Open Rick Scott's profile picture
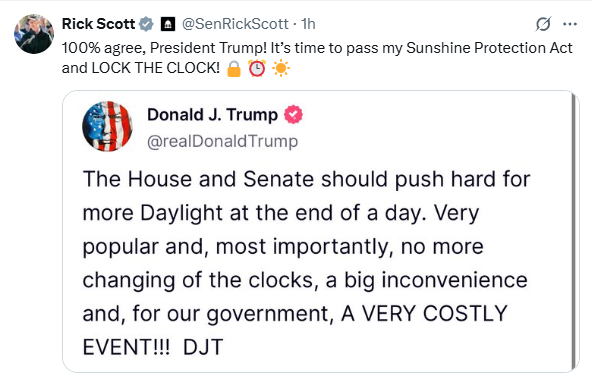The image size is (592, 382). pos(34,34)
